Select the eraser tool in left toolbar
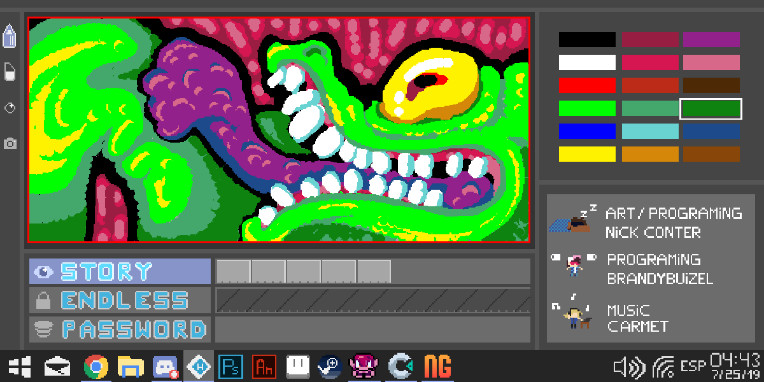 pyautogui.click(x=9, y=72)
